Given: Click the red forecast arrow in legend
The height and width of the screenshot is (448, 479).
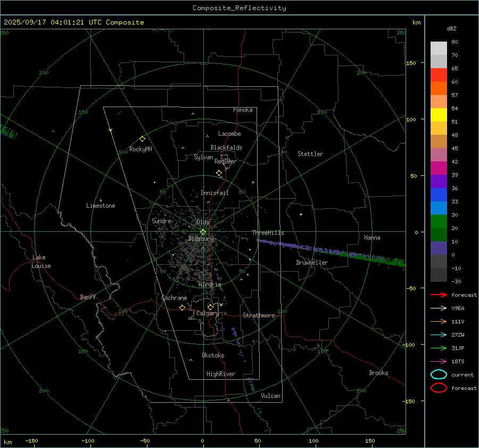Looking at the screenshot, I should (x=439, y=295).
